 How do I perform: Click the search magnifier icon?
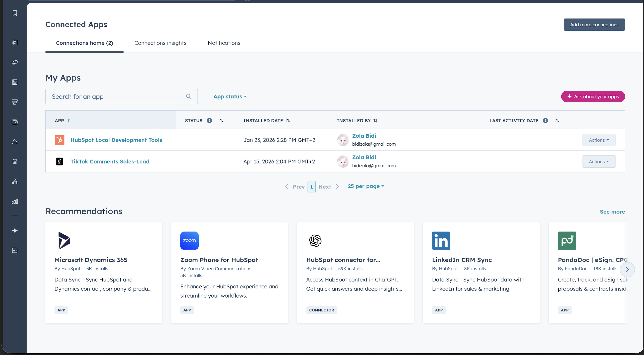click(189, 96)
